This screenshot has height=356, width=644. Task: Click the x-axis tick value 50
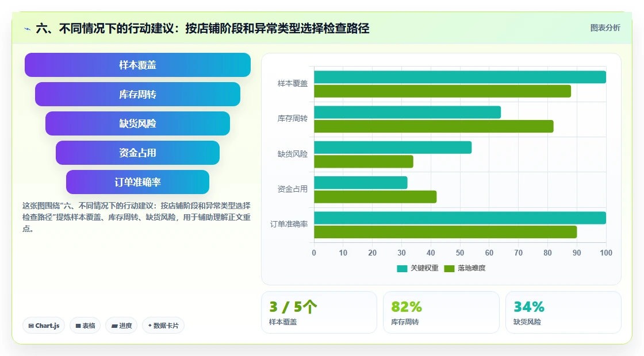pyautogui.click(x=460, y=253)
